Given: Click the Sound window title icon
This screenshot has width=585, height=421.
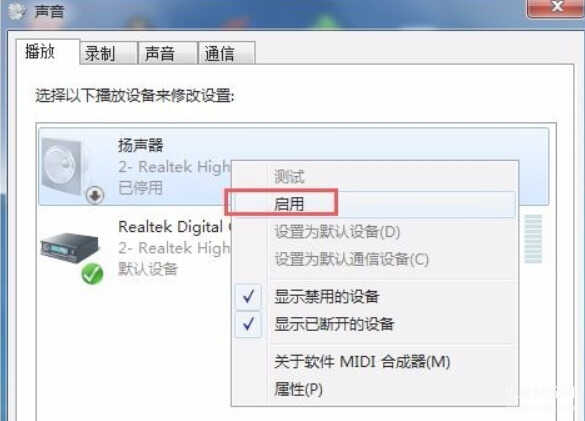Looking at the screenshot, I should (x=16, y=12).
